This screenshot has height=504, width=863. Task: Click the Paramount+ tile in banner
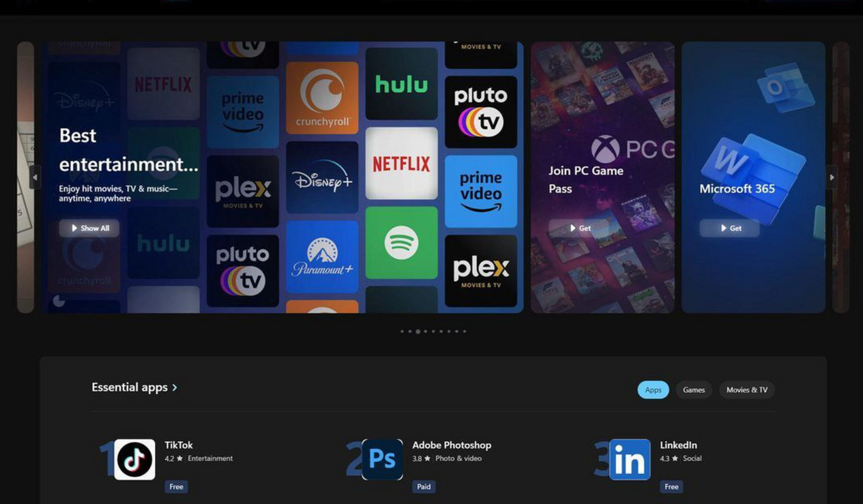(x=322, y=257)
